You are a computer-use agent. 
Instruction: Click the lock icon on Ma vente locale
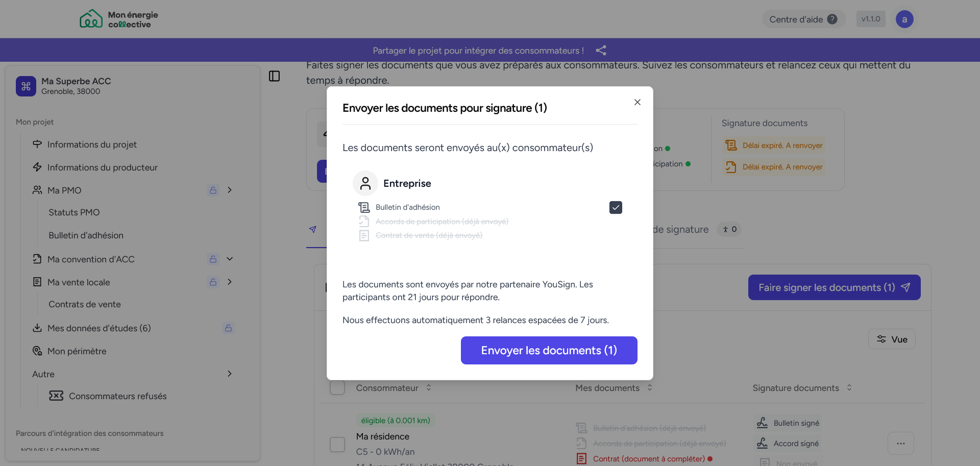coord(213,282)
